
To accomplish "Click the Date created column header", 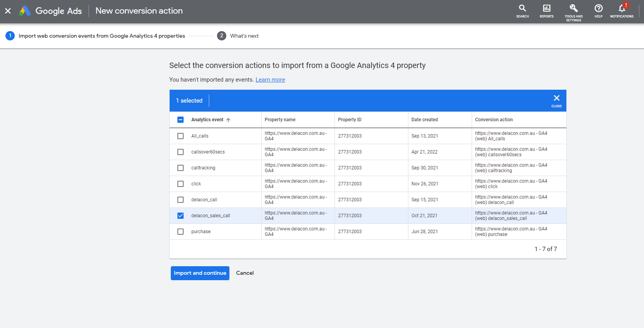I will pyautogui.click(x=424, y=120).
